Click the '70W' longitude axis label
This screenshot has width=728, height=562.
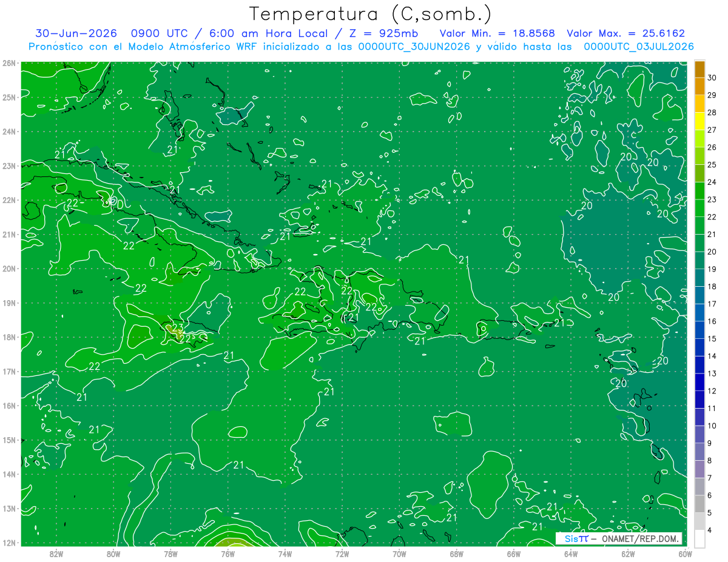(399, 553)
